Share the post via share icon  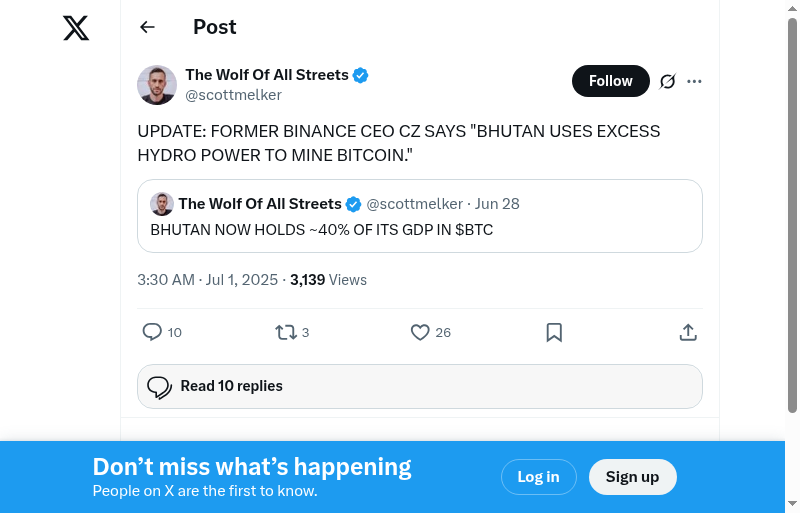click(x=688, y=332)
